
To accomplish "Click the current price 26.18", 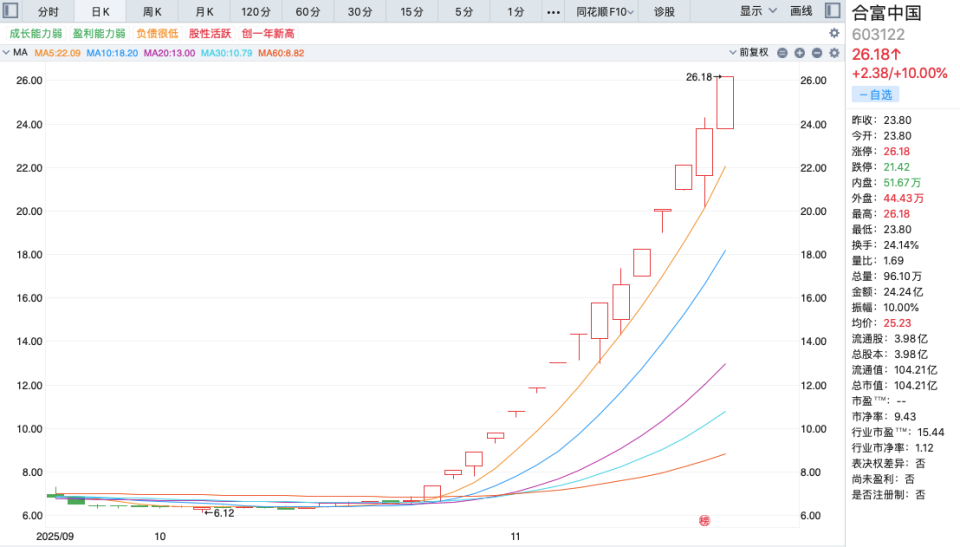I will (876, 55).
